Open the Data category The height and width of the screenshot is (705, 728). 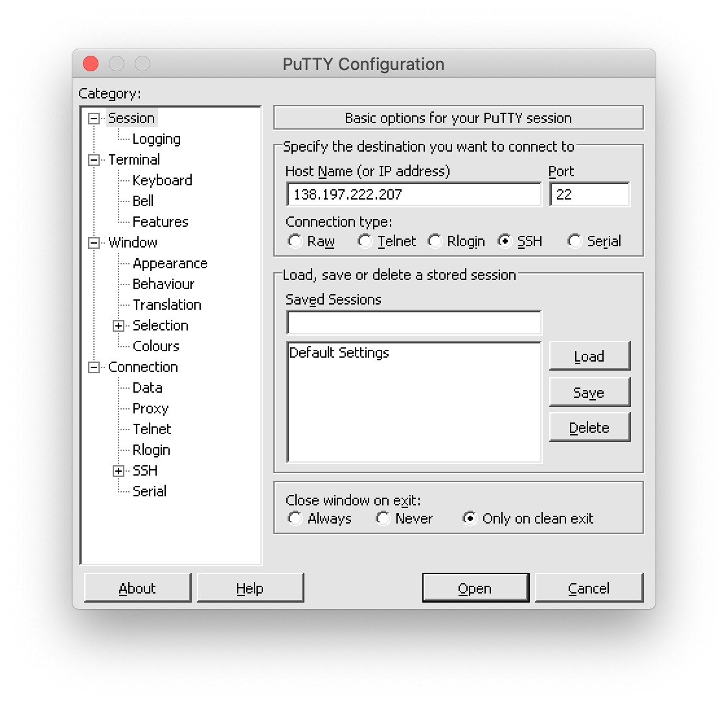(x=148, y=387)
